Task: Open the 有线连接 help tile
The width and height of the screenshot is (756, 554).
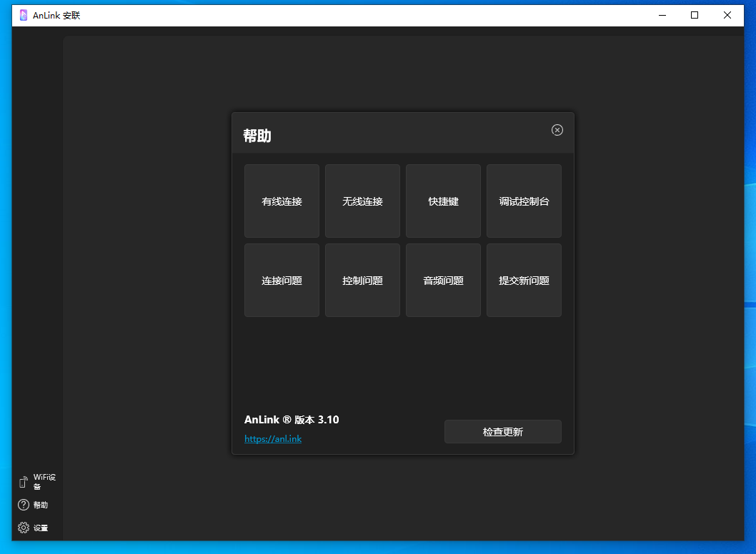Action: tap(282, 201)
